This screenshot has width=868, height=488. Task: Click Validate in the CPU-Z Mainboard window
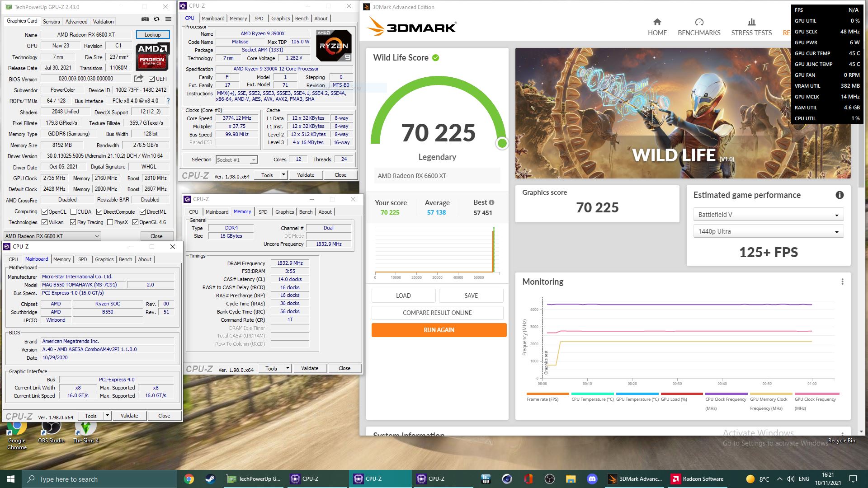coord(129,416)
